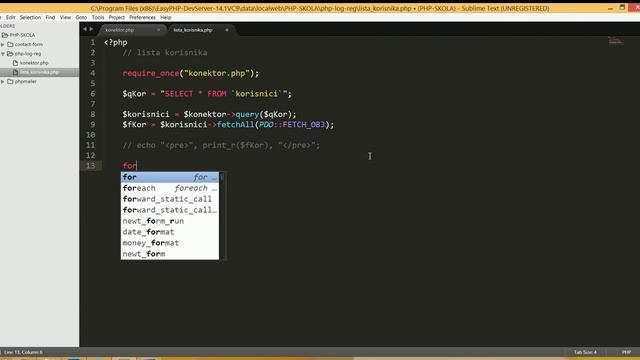Image resolution: width=640 pixels, height=360 pixels.
Task: Click the query method on line 8
Action: point(247,114)
